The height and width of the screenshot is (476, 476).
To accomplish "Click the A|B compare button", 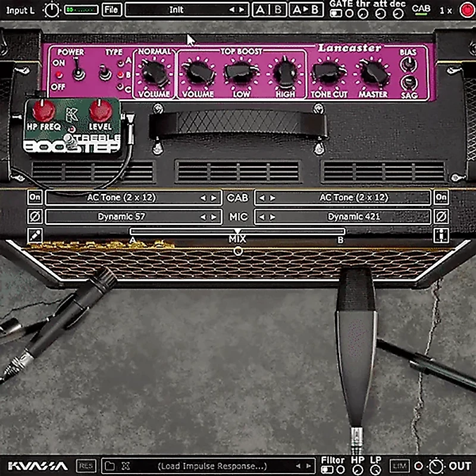I will click(269, 10).
